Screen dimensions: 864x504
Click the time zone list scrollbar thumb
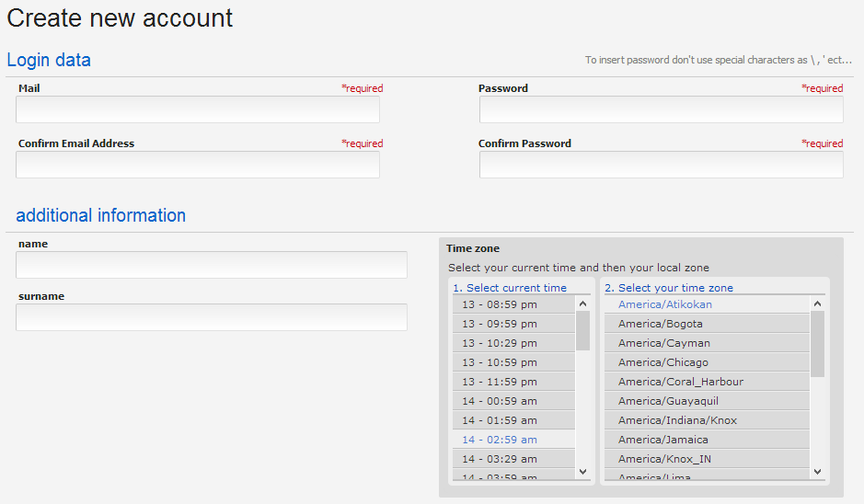[818, 344]
